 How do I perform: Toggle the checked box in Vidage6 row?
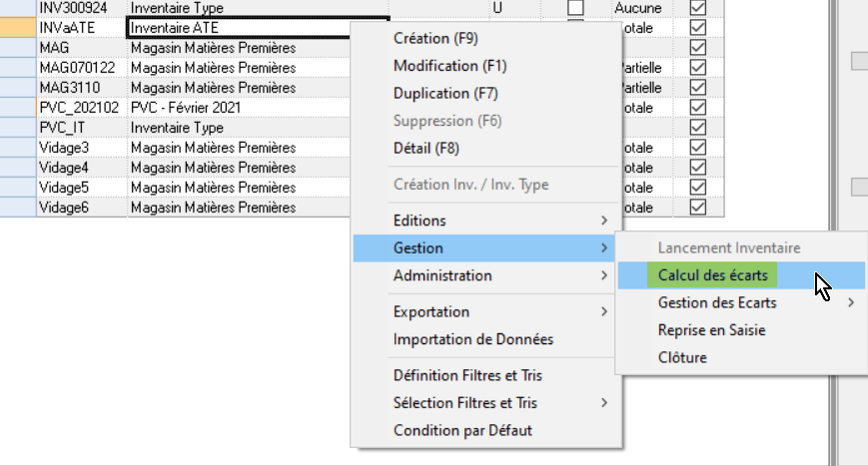[698, 208]
